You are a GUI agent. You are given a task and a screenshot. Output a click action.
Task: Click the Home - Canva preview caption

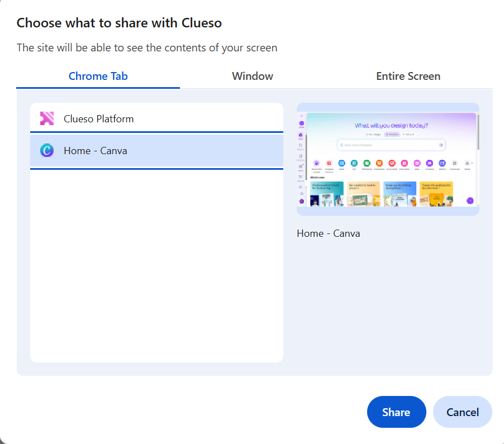(x=328, y=233)
